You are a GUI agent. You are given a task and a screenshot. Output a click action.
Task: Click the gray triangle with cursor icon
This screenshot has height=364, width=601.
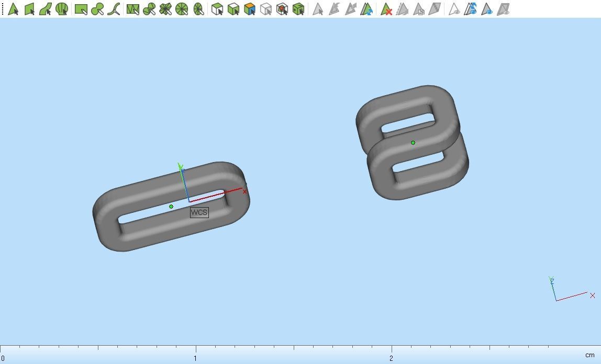click(x=317, y=9)
